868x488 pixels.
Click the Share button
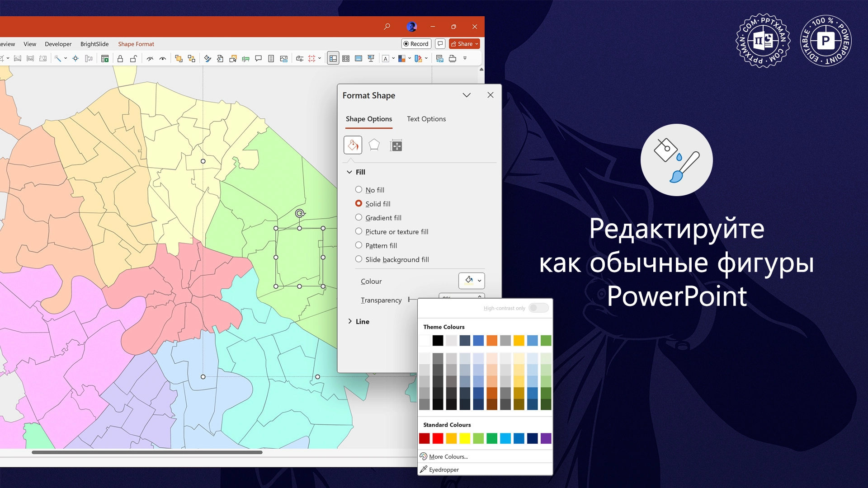464,43
